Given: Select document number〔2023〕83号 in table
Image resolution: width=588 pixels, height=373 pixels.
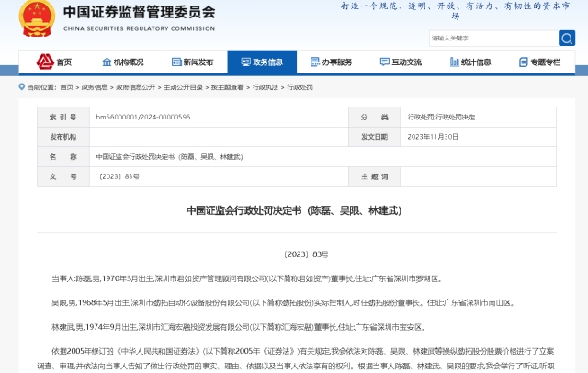Looking at the screenshot, I should click(119, 176).
